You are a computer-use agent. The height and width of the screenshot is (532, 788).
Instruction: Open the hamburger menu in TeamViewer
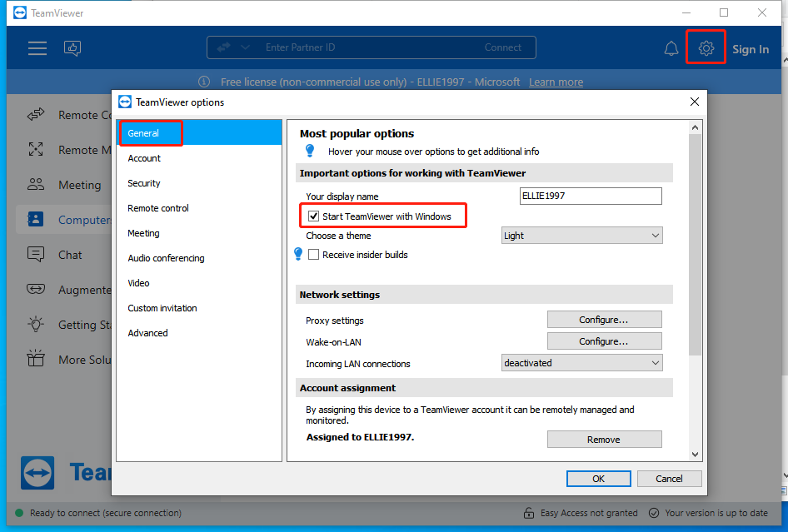pos(37,48)
